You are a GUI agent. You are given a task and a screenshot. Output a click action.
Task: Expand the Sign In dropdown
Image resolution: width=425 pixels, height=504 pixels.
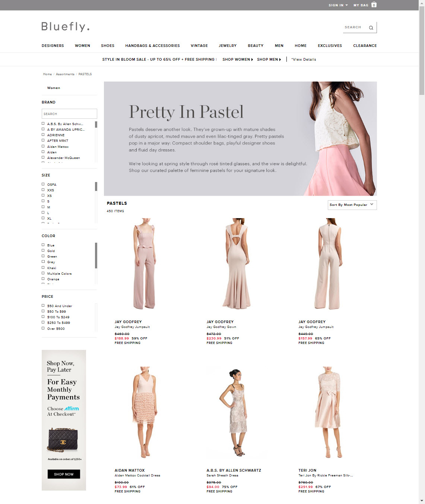pos(338,5)
